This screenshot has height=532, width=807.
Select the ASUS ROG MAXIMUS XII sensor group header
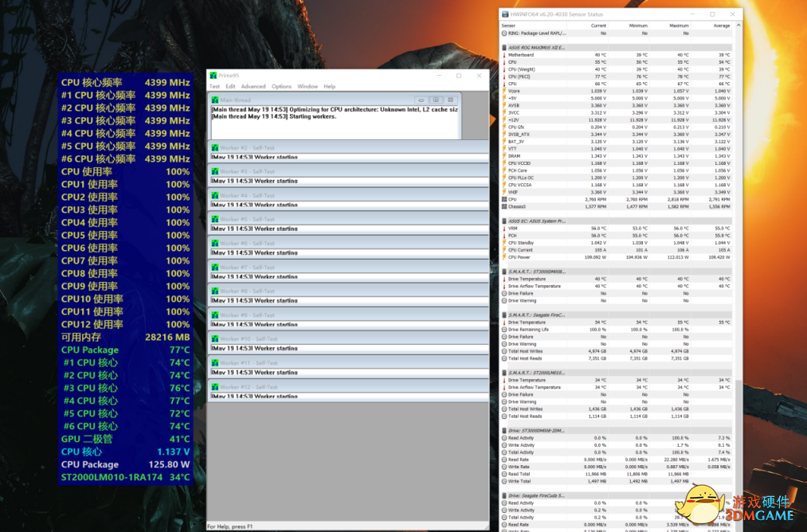617,48
